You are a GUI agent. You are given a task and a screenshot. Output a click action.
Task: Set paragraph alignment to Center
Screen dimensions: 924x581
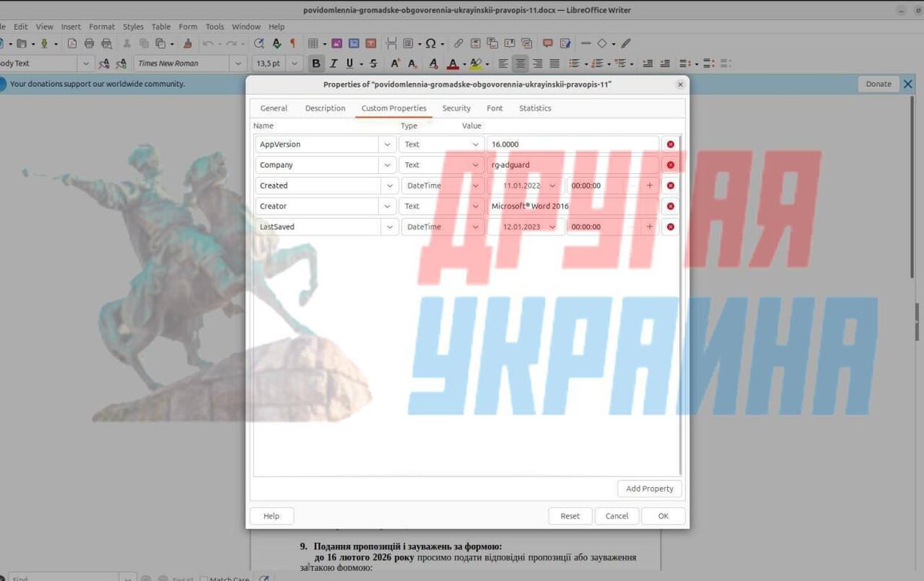[x=521, y=64]
